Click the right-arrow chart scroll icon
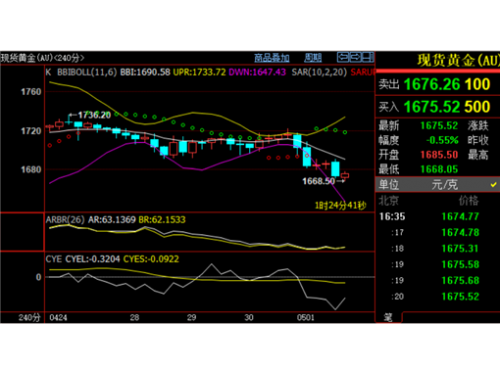The height and width of the screenshot is (375, 500). [x=355, y=57]
